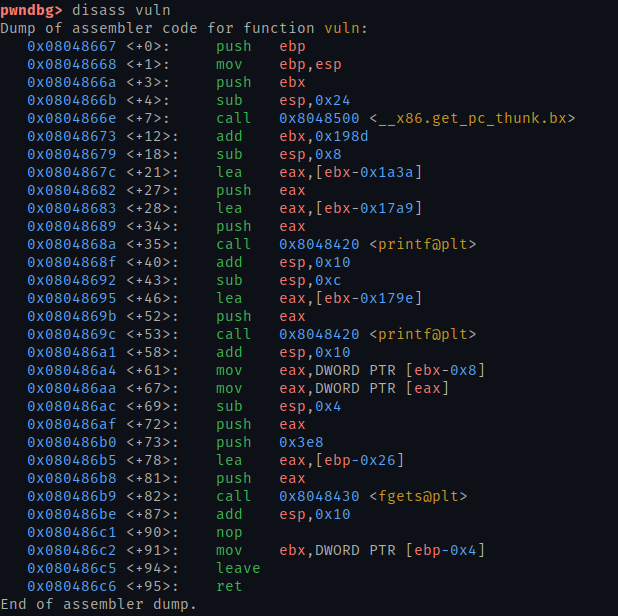Click printf@plt symbol at offset +35
The image size is (618, 616).
point(423,244)
